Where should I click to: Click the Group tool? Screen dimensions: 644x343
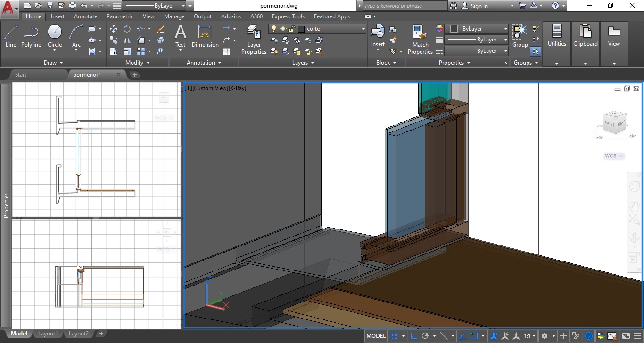click(x=520, y=36)
